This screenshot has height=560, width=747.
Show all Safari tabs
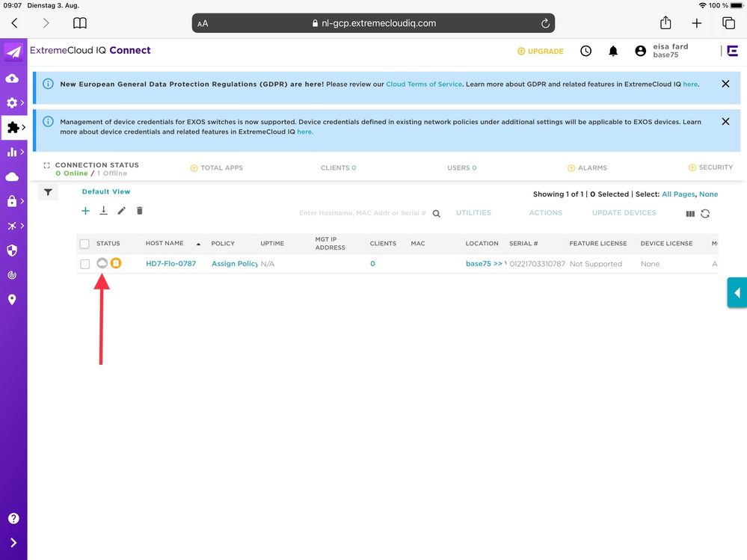[728, 23]
